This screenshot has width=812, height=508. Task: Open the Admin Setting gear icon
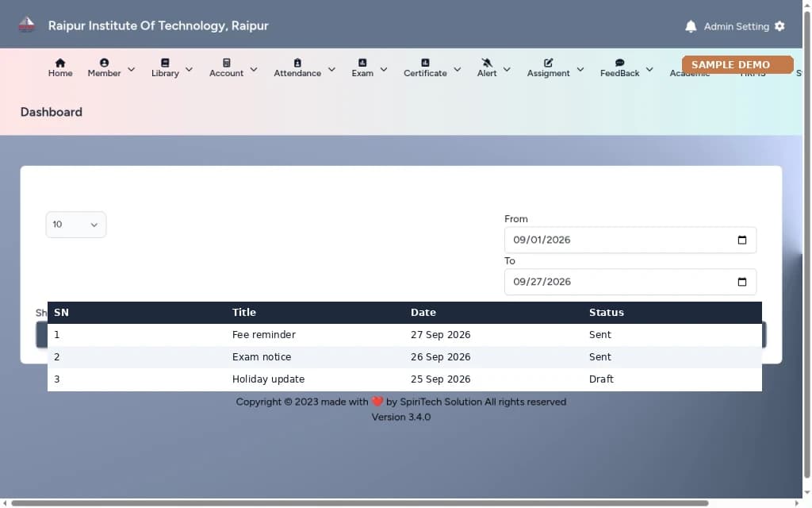[779, 26]
